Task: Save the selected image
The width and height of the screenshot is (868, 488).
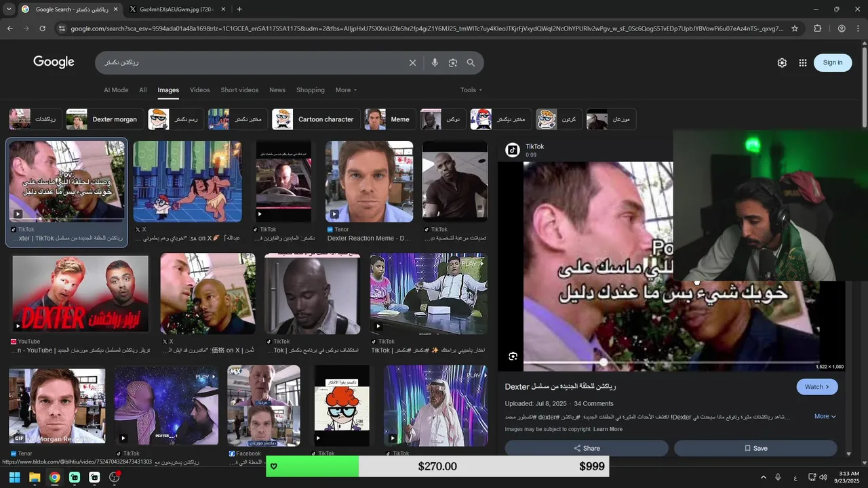Action: [755, 448]
